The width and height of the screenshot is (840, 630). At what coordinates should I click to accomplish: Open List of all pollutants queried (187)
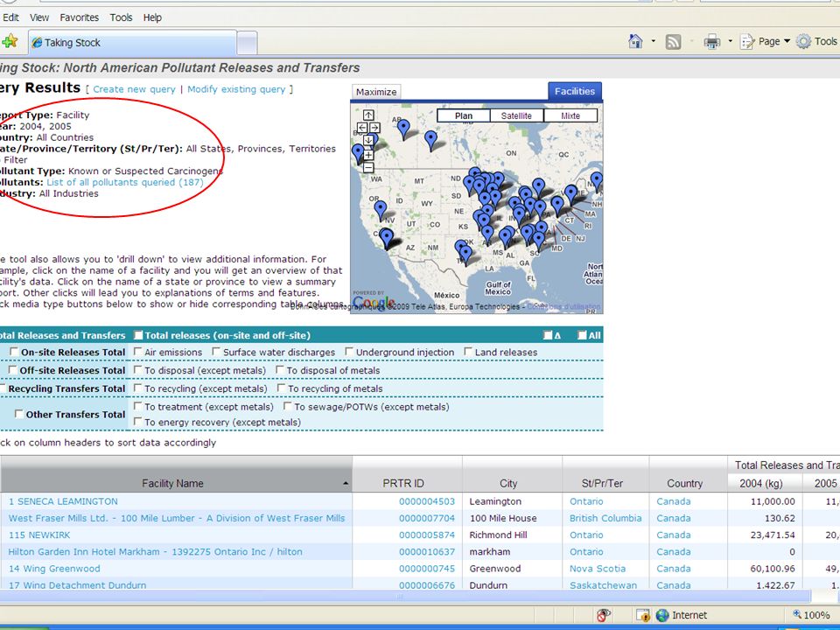(125, 182)
